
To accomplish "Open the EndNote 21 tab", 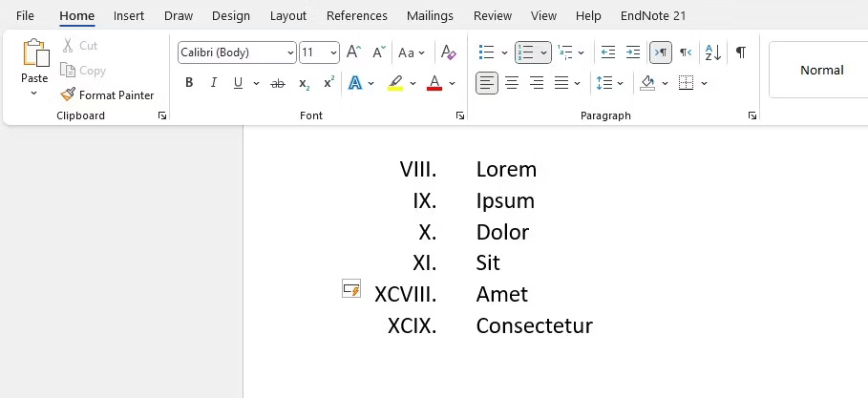I will coord(653,15).
